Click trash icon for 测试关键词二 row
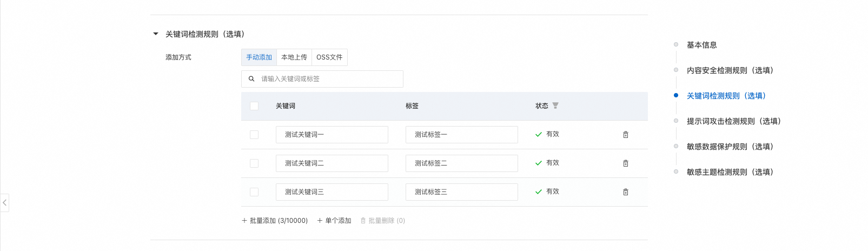Screen dimensions: 868x251 tap(625, 163)
